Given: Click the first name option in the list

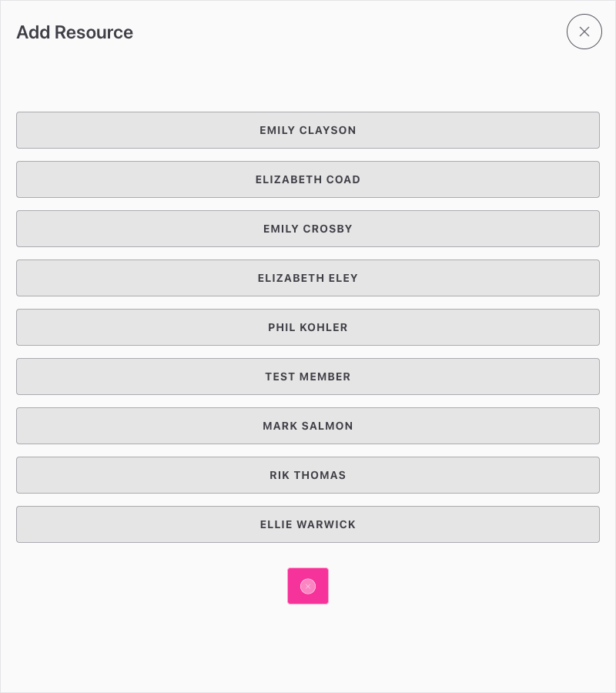Looking at the screenshot, I should [308, 130].
